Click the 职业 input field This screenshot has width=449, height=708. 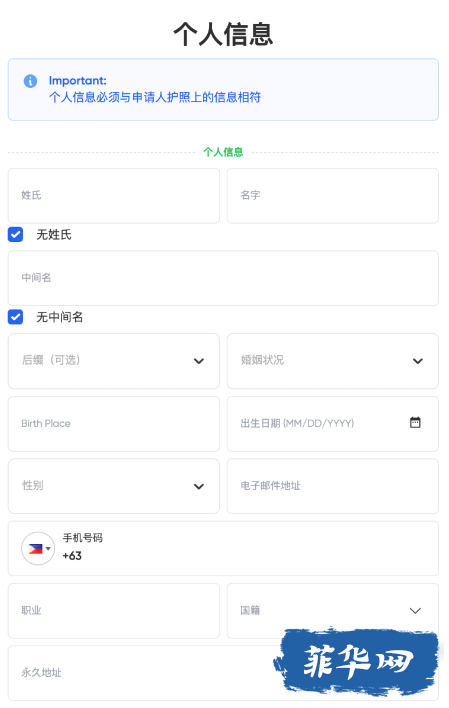[x=114, y=611]
